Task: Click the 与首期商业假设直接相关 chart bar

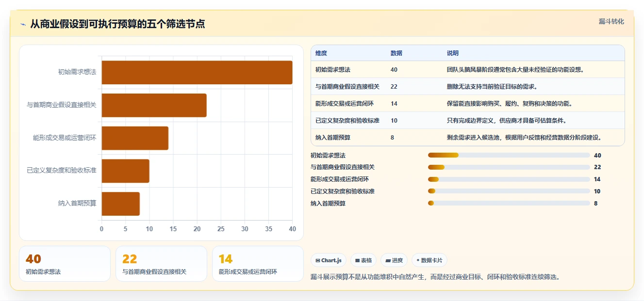Action: (x=154, y=105)
